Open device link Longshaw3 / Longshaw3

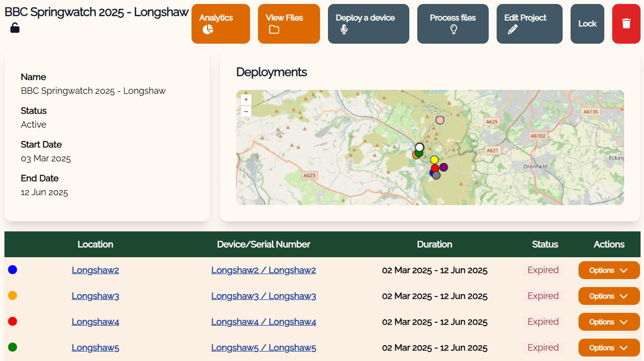263,296
